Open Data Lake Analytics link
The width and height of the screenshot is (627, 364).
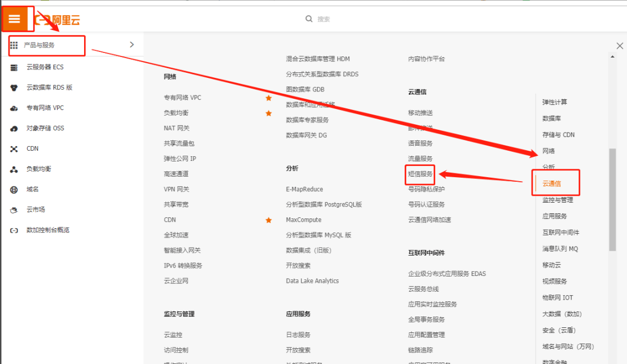[x=312, y=281]
